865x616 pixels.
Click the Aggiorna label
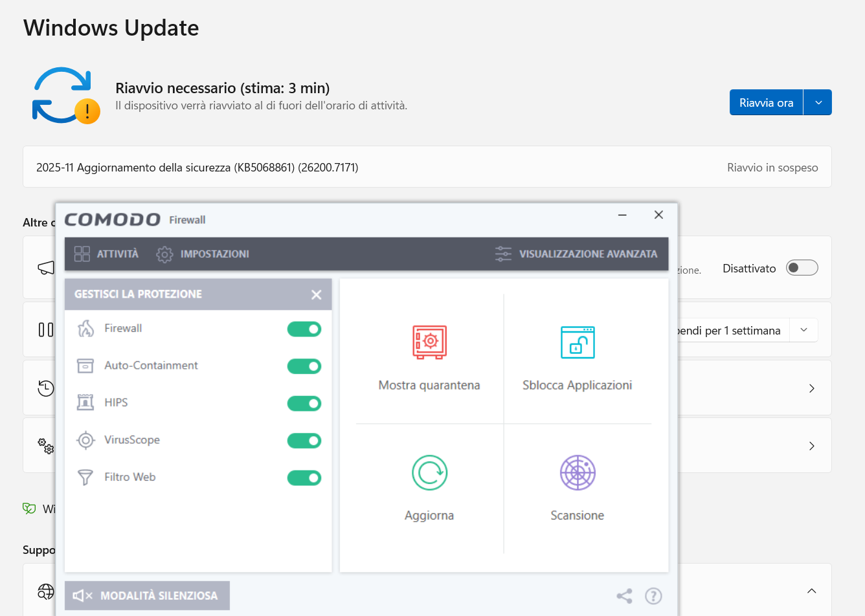[x=429, y=515]
